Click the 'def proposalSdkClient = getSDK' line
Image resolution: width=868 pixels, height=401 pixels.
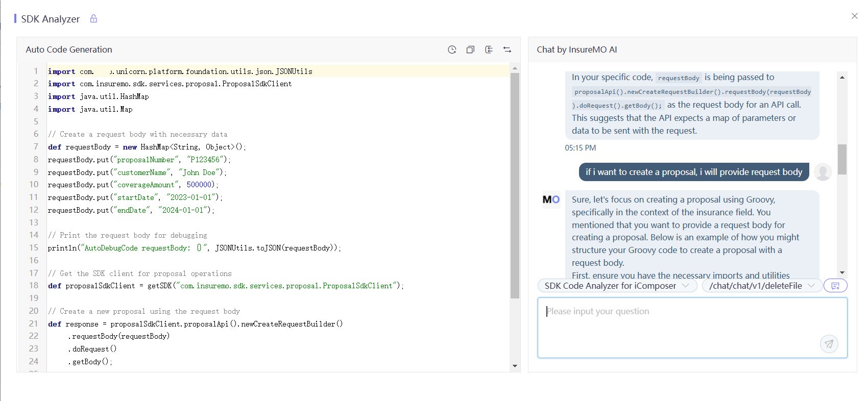tap(226, 286)
